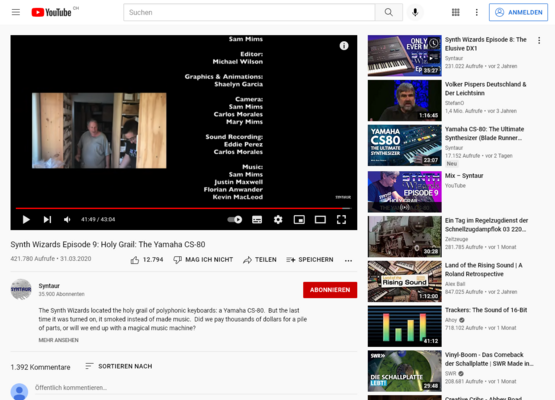This screenshot has width=555, height=400.
Task: Open the player settings gear
Action: pos(278,219)
